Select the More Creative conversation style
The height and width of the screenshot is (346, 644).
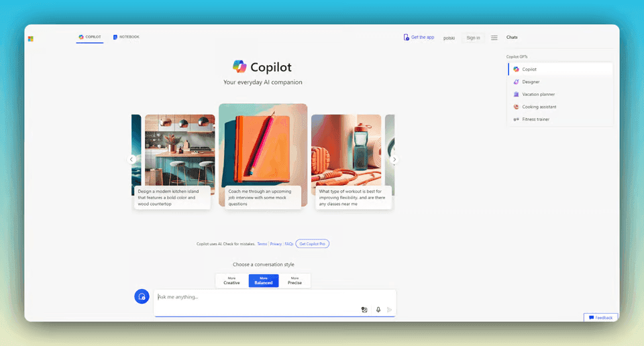coord(231,280)
